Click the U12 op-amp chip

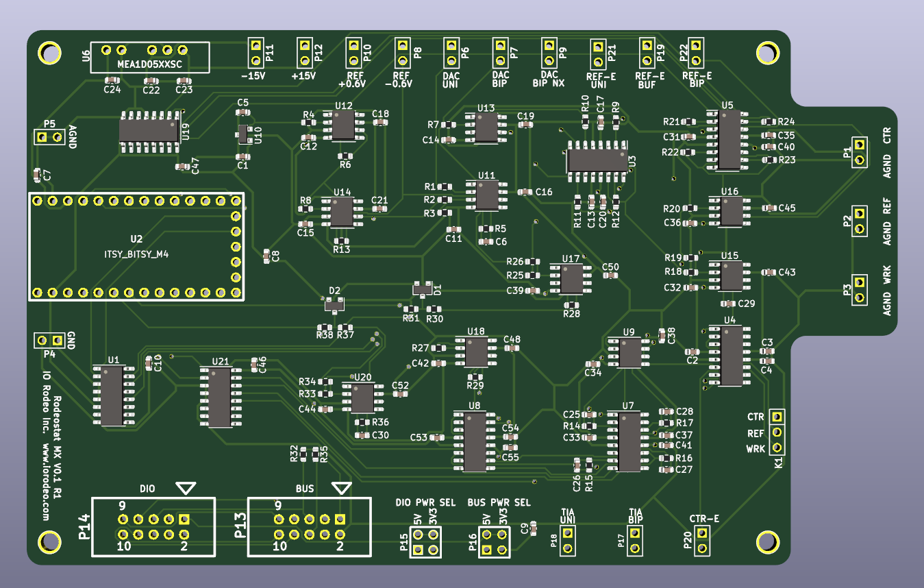[344, 126]
